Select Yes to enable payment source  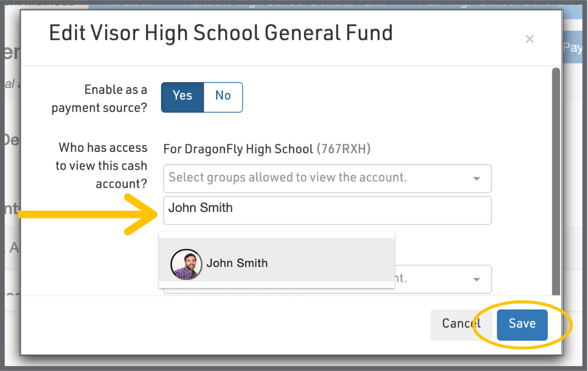[x=182, y=96]
